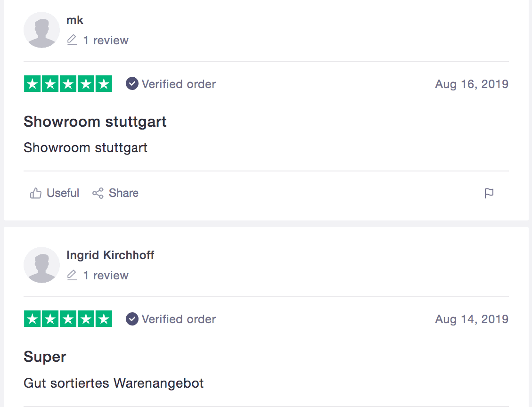
Task: Click verified checkmark badge on Ingrid's review
Action: (x=132, y=319)
